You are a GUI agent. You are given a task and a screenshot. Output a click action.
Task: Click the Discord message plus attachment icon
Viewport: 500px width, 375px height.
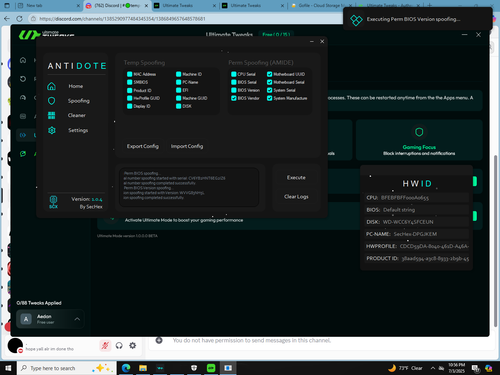click(159, 340)
